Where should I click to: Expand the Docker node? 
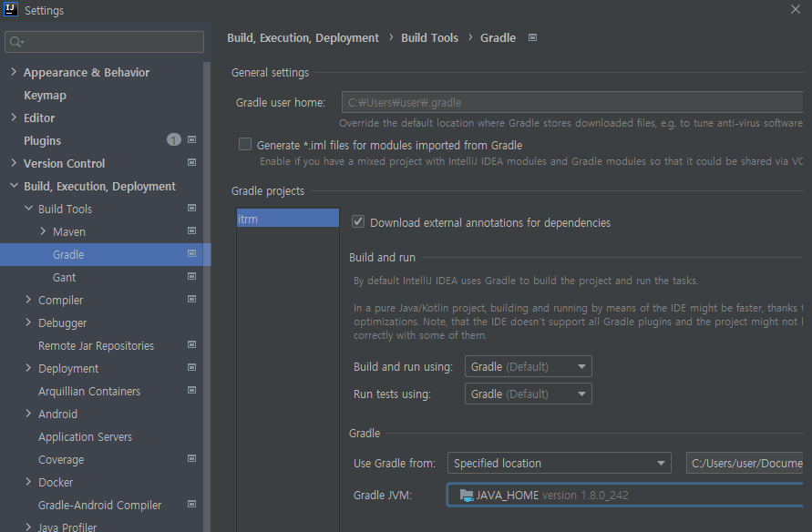[28, 482]
